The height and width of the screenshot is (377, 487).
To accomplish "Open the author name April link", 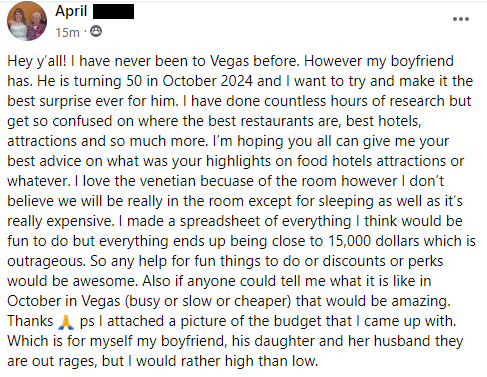I will tap(71, 11).
